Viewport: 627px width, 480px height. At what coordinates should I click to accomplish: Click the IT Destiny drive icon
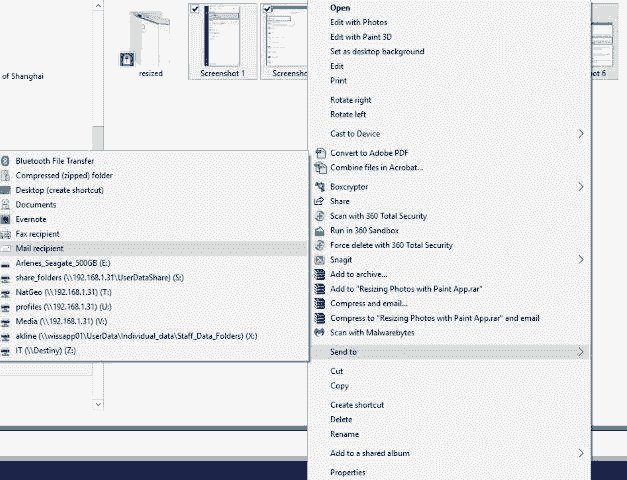click(5, 352)
